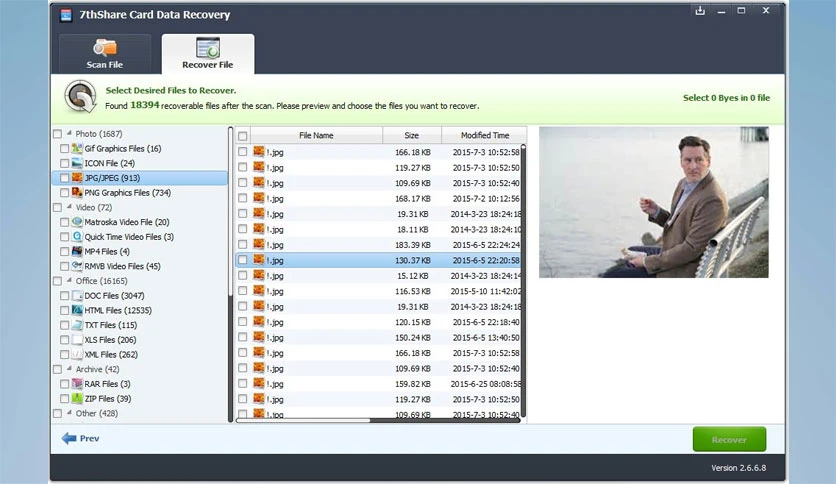Check the 183.39 KB file row checkbox
The width and height of the screenshot is (836, 484).
tap(243, 245)
